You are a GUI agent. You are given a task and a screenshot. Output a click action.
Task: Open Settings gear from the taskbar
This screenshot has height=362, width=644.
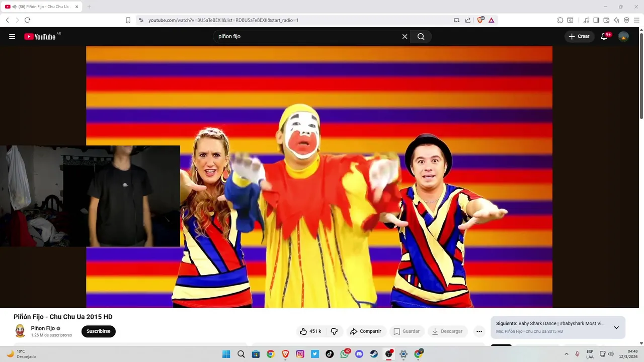(x=404, y=354)
